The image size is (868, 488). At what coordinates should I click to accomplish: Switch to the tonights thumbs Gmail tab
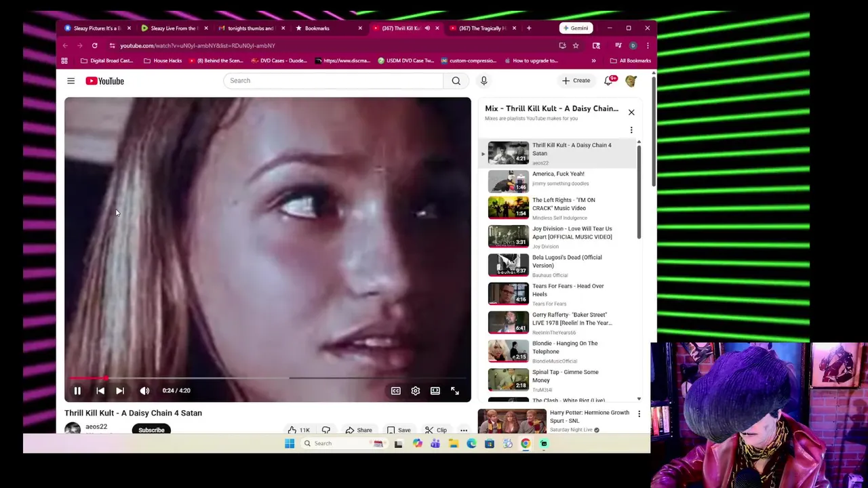coord(251,28)
